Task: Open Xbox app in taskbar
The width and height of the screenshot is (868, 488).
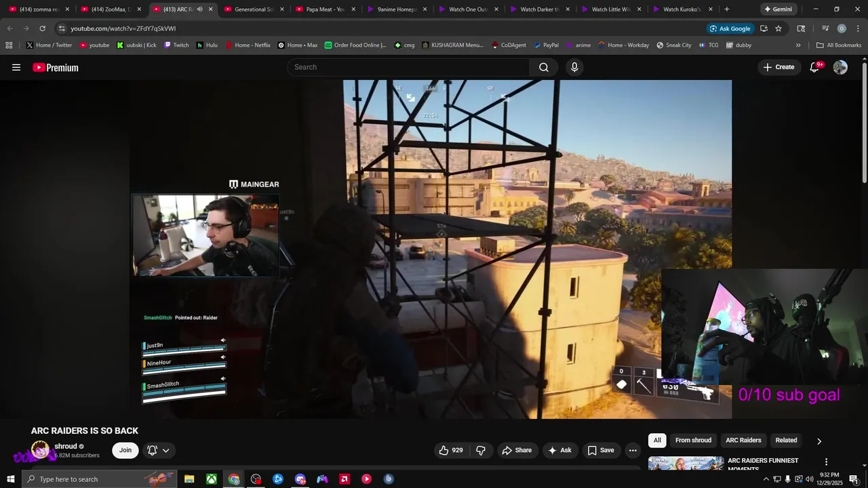Action: (212, 479)
